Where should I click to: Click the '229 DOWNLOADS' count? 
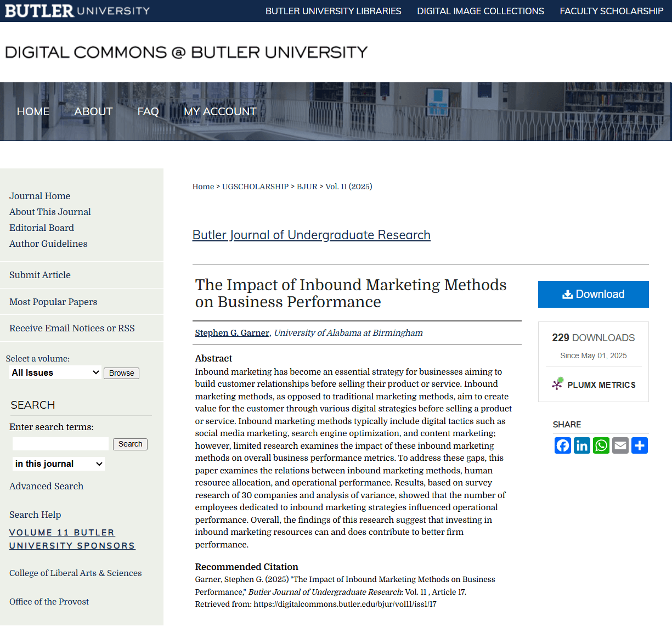594,338
